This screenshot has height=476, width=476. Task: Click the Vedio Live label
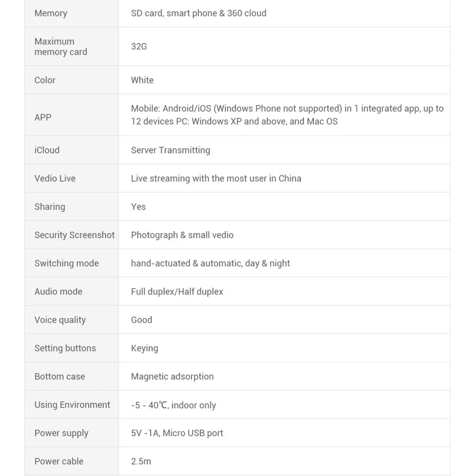[x=55, y=178]
